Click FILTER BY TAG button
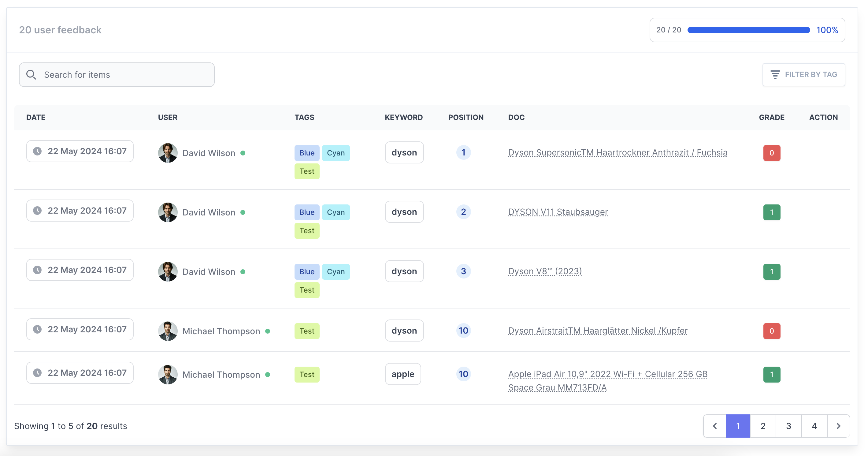868x456 pixels. click(x=804, y=74)
